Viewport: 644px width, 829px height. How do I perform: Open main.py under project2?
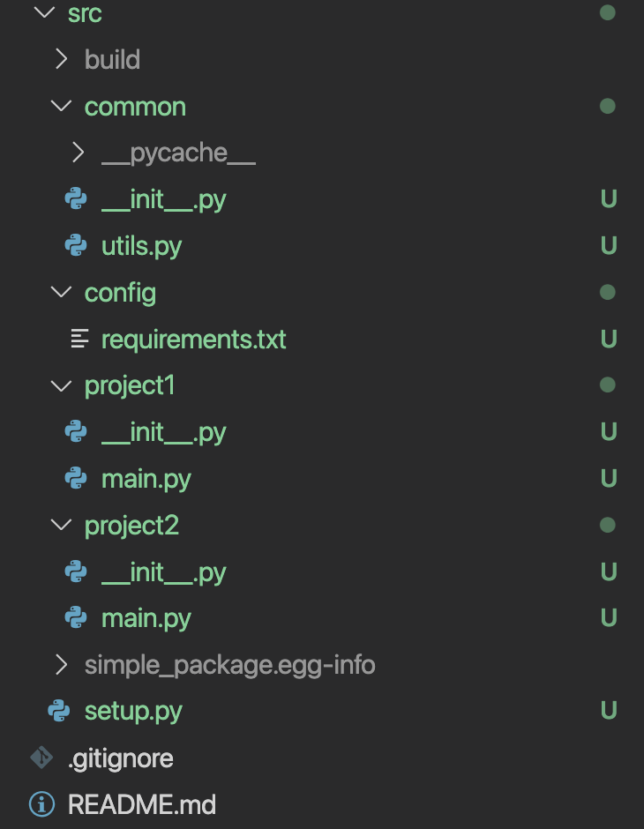point(146,618)
